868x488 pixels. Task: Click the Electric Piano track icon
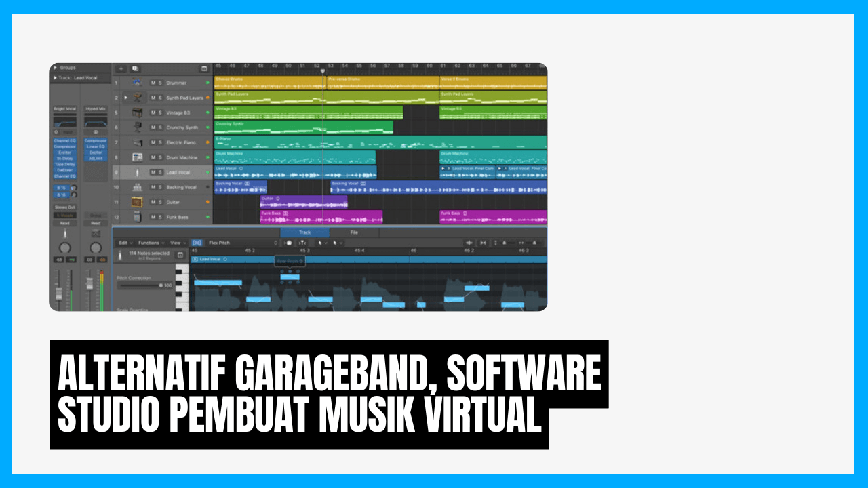pos(137,142)
